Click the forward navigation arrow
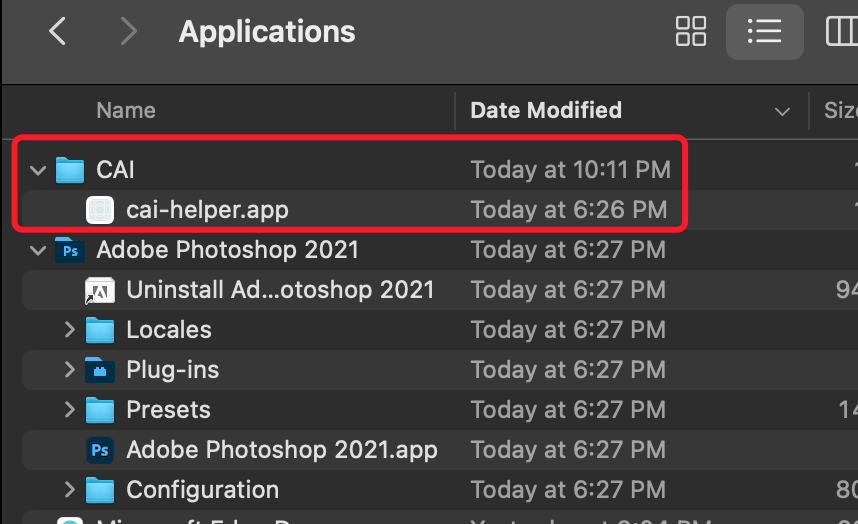This screenshot has width=858, height=524. tap(128, 32)
